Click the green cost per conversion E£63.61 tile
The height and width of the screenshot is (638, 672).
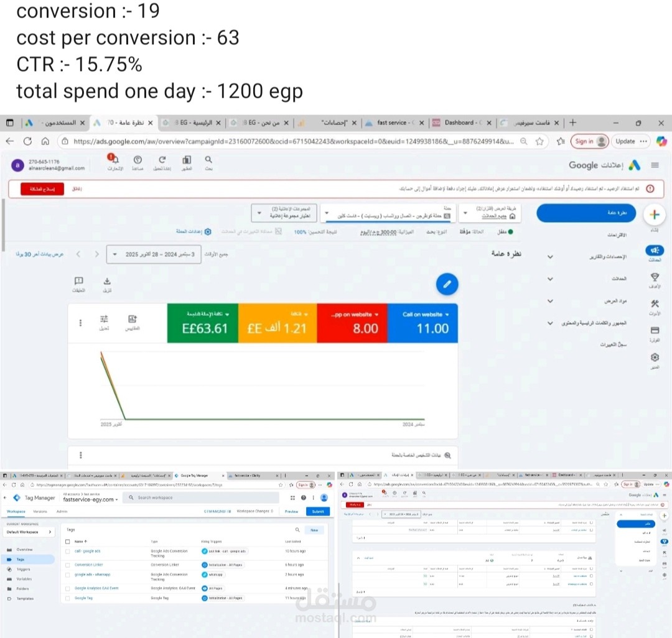point(203,323)
